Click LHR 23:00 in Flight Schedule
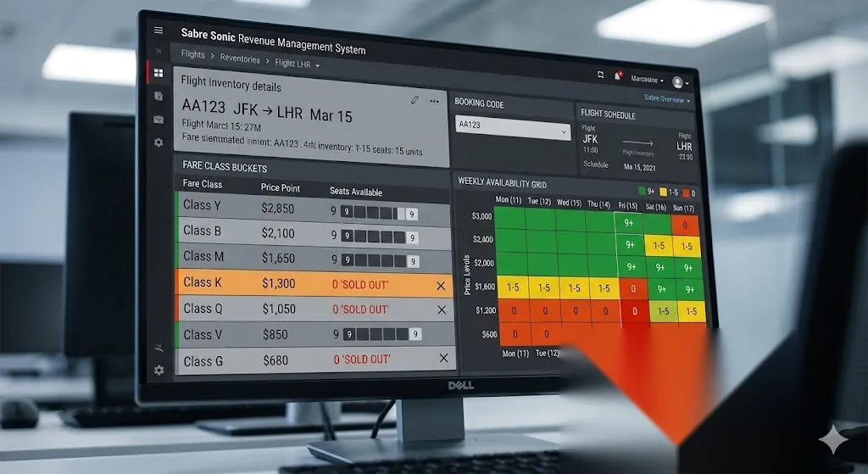Screen dimensions: 868x474 click(685, 151)
